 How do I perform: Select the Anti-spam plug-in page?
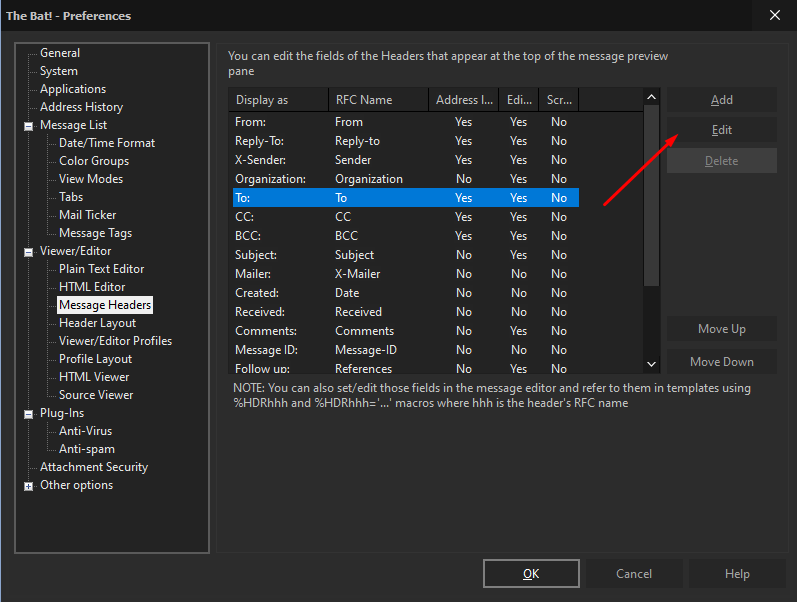[86, 449]
